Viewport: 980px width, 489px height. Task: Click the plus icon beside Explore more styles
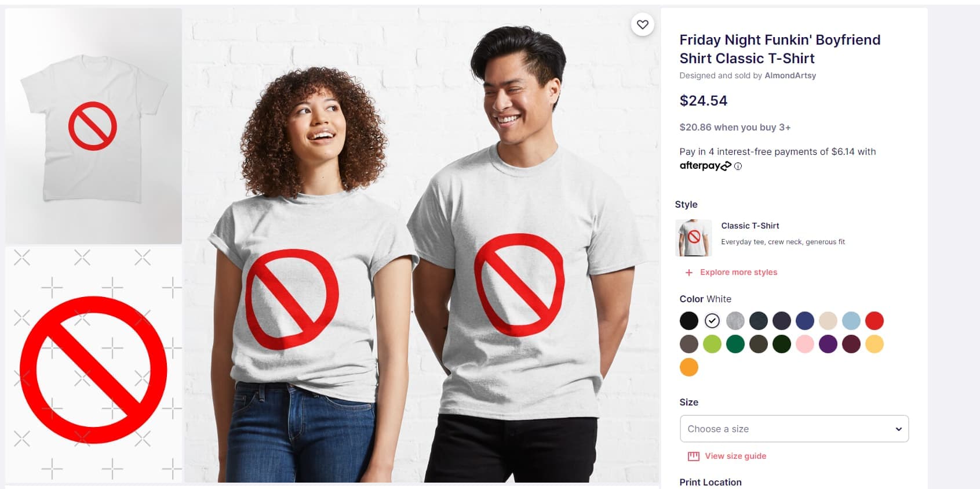tap(689, 273)
